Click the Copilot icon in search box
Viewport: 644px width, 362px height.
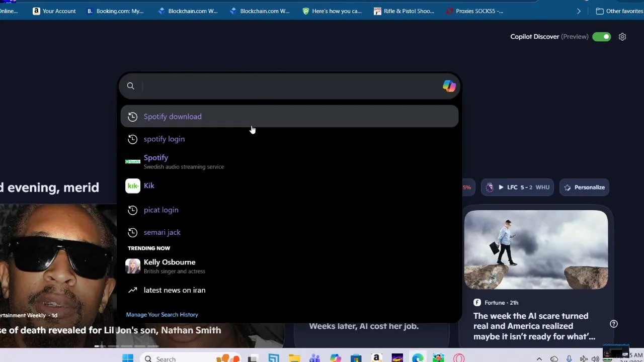[x=449, y=86]
